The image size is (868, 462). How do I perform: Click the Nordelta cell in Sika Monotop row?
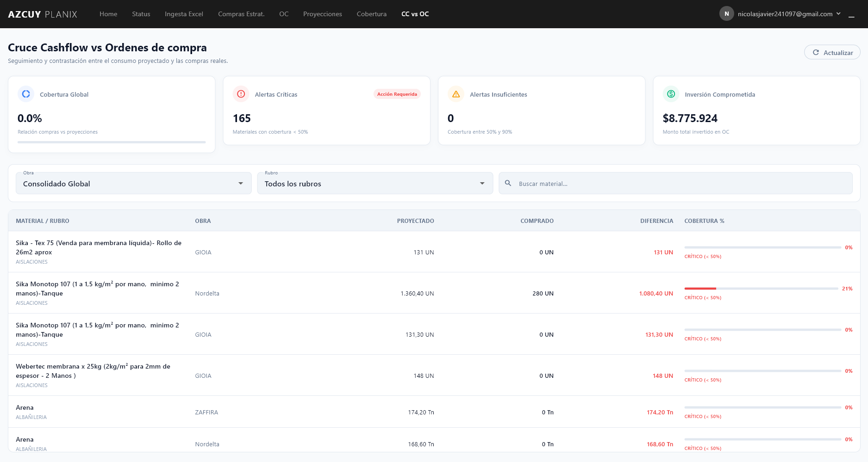[207, 293]
